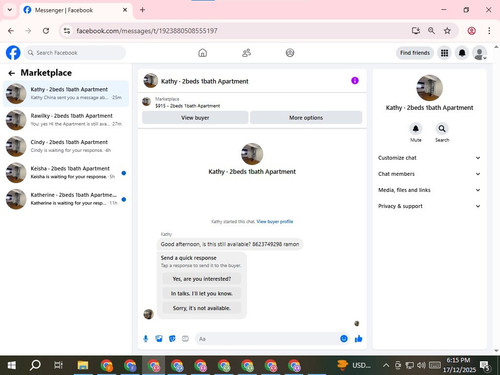Click the site information icon in address bar
This screenshot has height=375, width=500.
pyautogui.click(x=67, y=31)
